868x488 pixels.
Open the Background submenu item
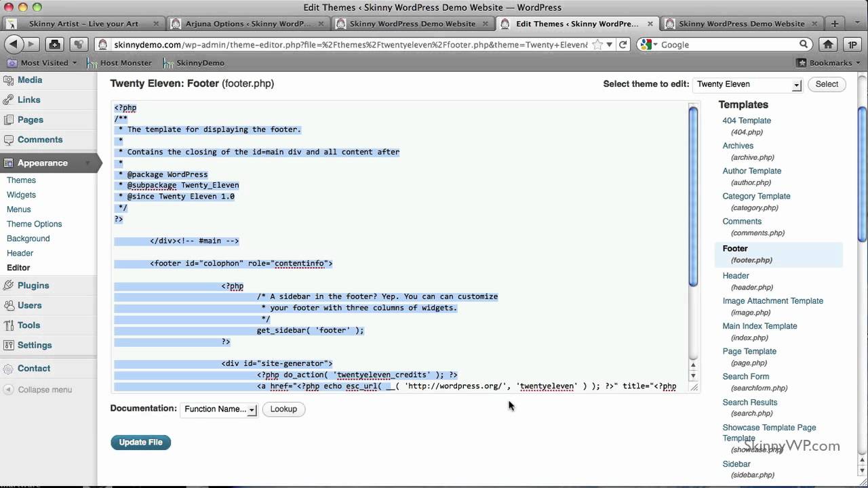tap(28, 239)
